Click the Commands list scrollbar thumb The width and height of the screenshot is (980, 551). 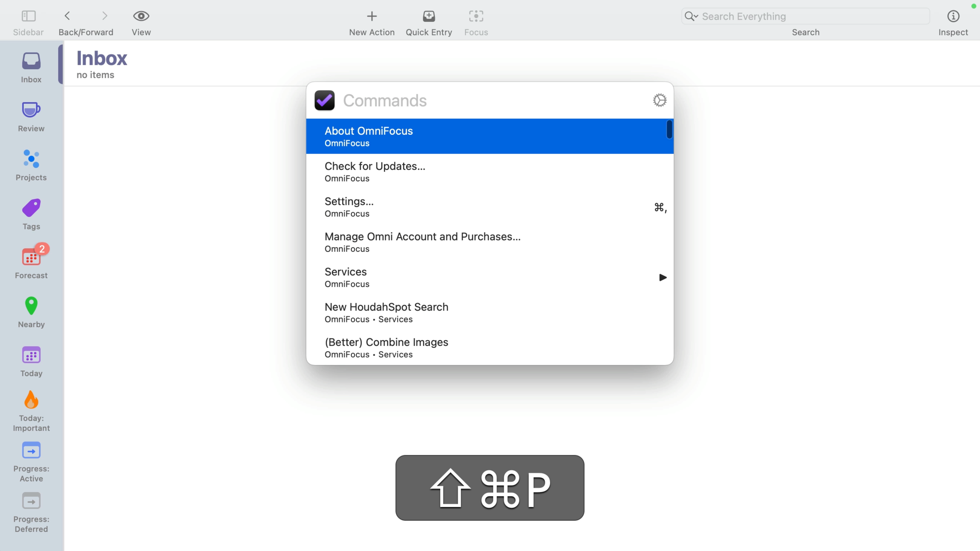[x=669, y=129]
